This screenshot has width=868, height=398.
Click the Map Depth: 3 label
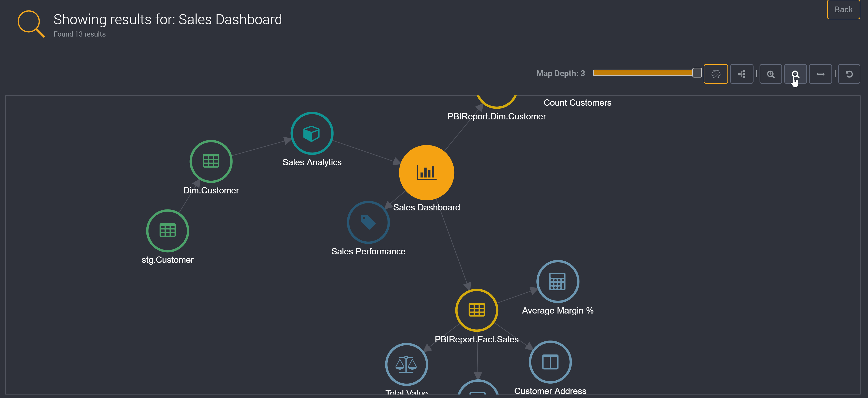(560, 74)
